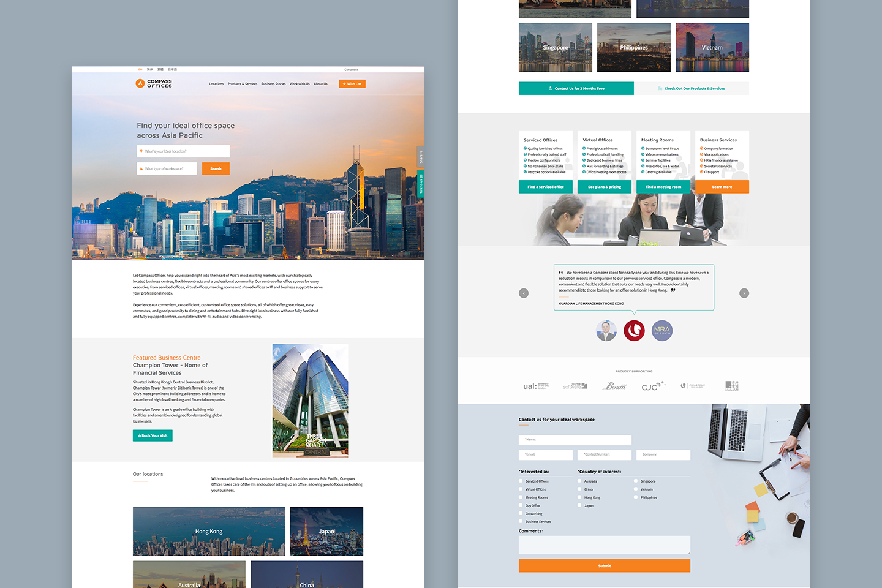
Task: Click the Comments text area
Action: click(x=605, y=545)
